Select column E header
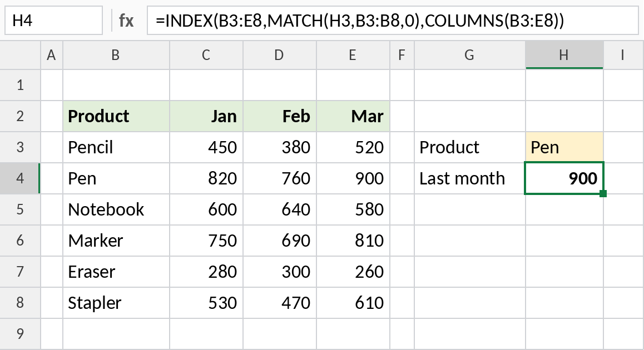This screenshot has height=350, width=644. click(x=353, y=54)
